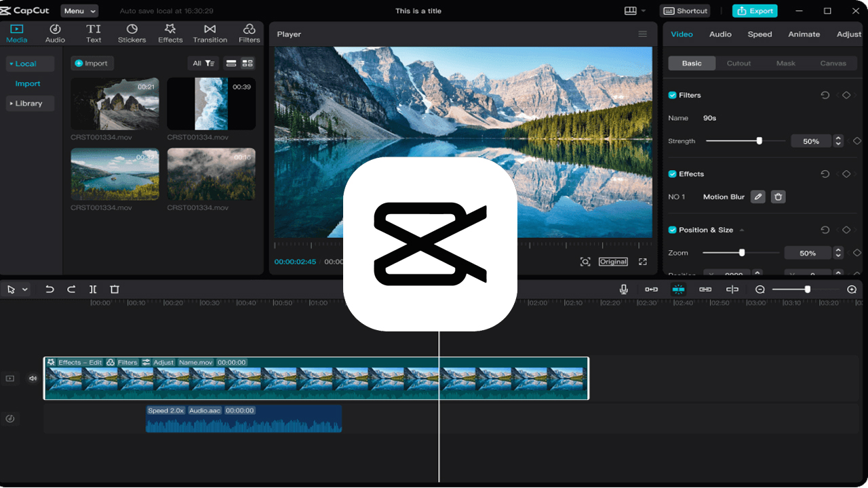Image resolution: width=868 pixels, height=488 pixels.
Task: Open the Filters tab in top bar
Action: (249, 33)
